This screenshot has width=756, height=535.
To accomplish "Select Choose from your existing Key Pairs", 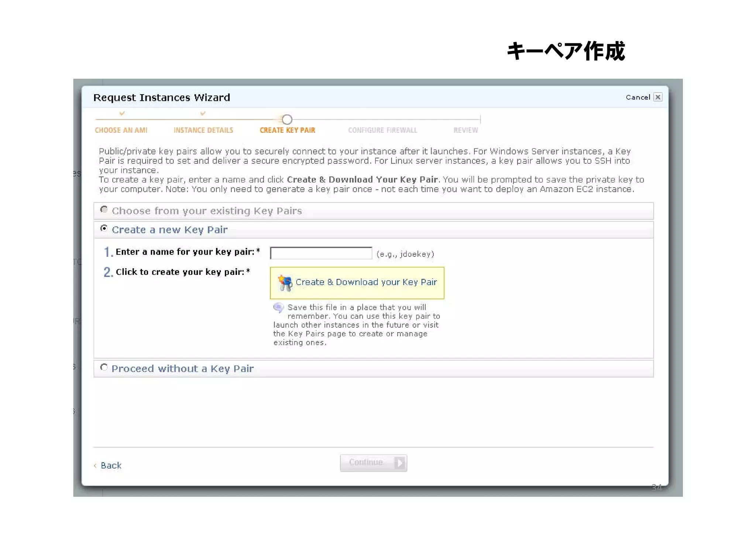I will tap(104, 210).
